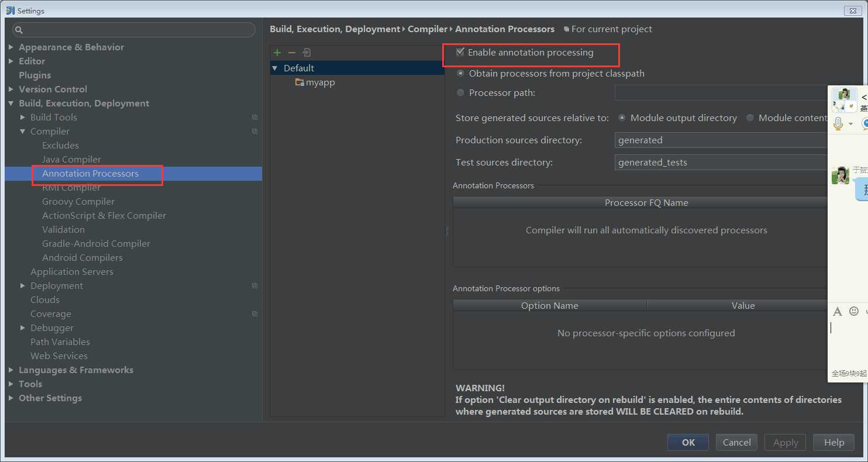Toggle Enable annotation processing checkbox
Viewport: 868px width, 462px height.
click(x=460, y=52)
